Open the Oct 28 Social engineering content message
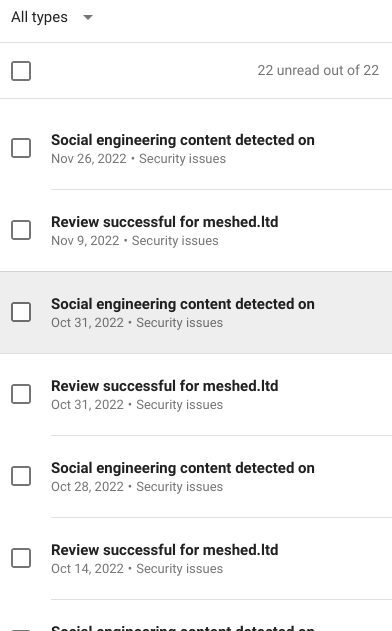Viewport: 392px width, 631px height. pyautogui.click(x=183, y=468)
